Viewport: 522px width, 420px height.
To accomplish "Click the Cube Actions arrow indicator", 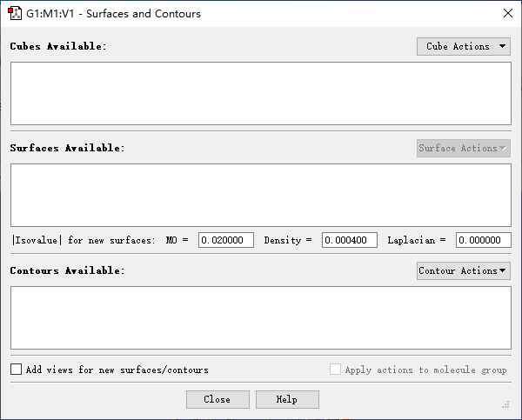I will 503,46.
